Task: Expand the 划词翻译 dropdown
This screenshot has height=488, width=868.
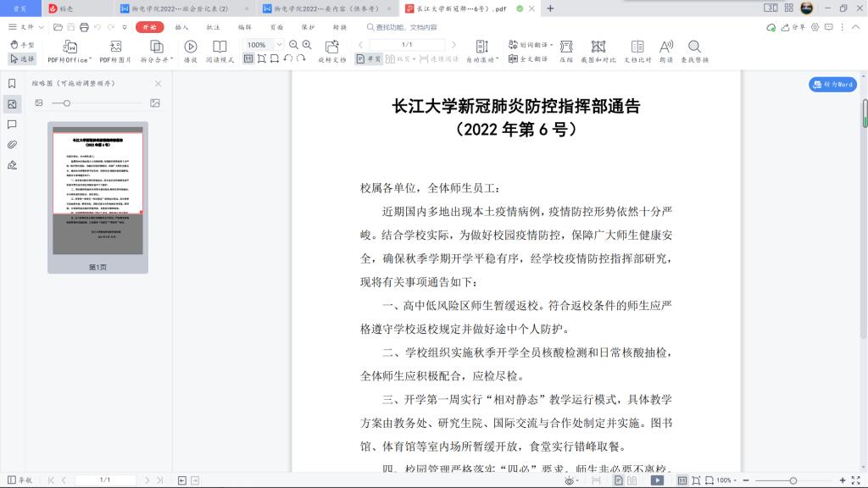Action: click(x=551, y=45)
